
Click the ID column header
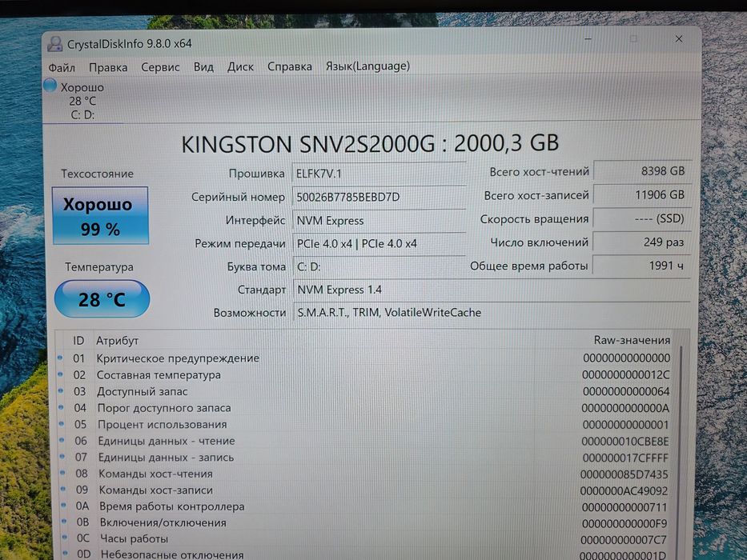click(x=78, y=341)
